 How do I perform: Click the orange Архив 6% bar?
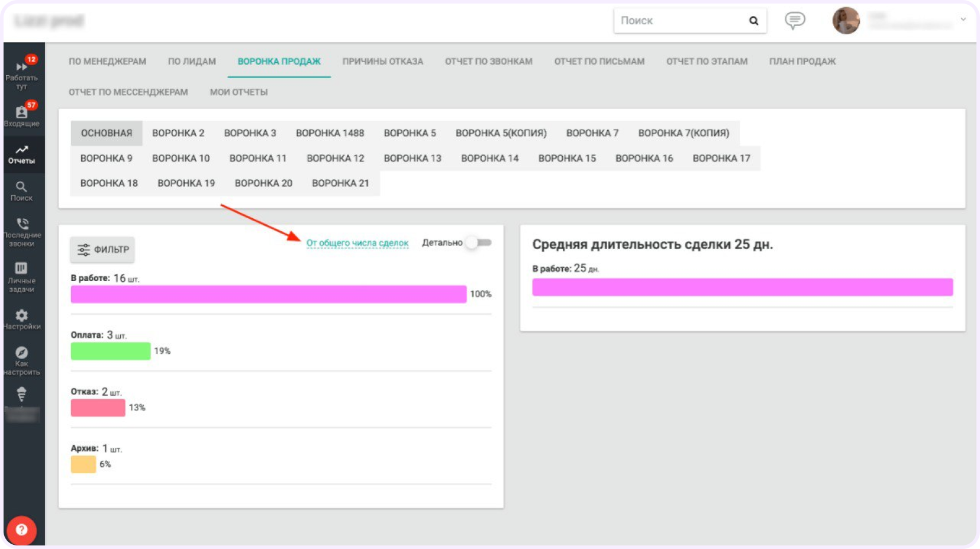click(83, 464)
